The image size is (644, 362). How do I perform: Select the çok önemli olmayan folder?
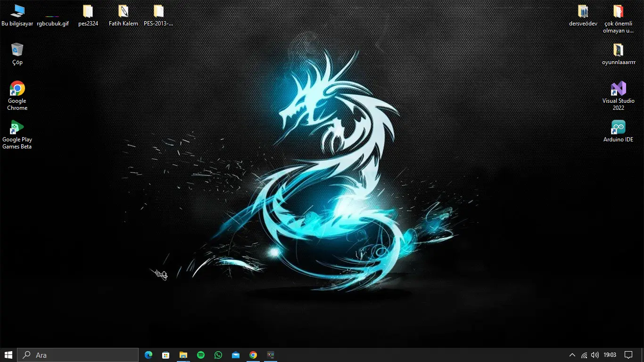pos(619,19)
